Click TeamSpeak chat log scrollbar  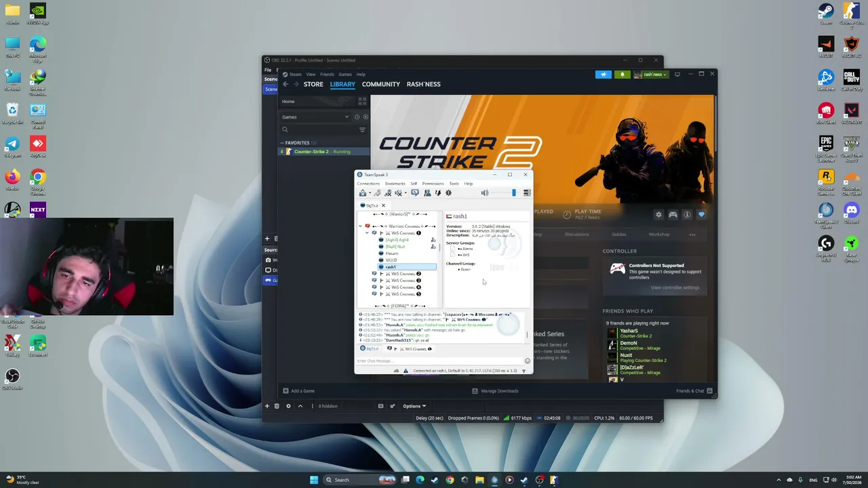click(x=527, y=334)
